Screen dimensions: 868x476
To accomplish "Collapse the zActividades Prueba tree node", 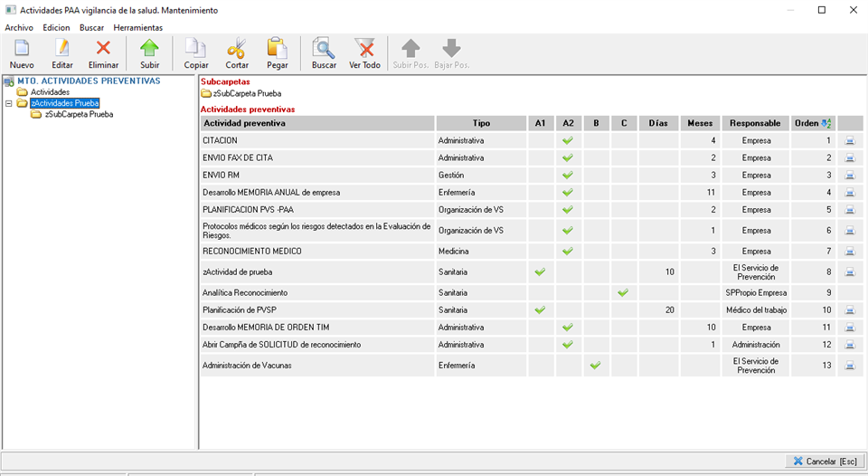I will [9, 103].
